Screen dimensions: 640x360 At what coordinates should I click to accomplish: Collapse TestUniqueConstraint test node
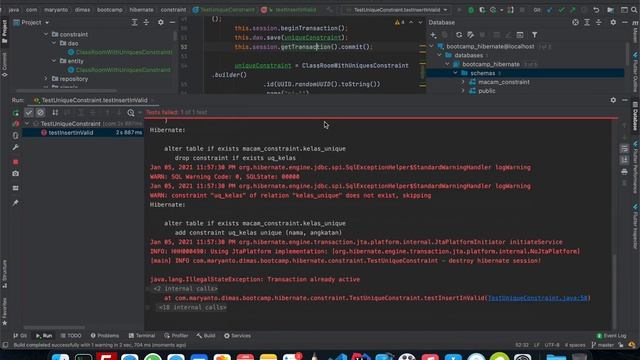[27, 124]
